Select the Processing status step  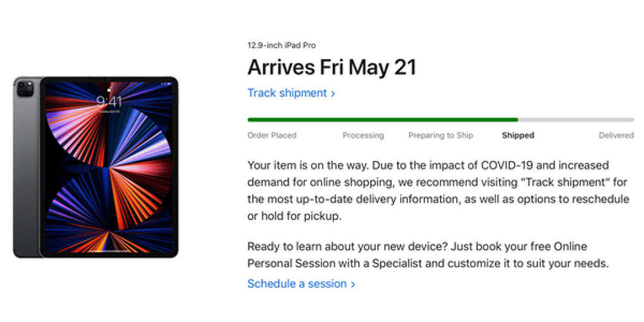(363, 135)
